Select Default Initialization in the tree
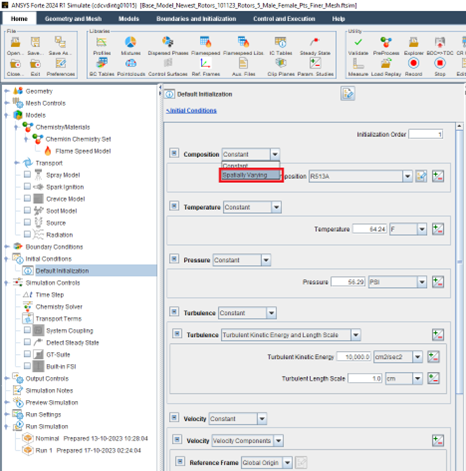Screen dimensions: 466x471 [x=62, y=271]
